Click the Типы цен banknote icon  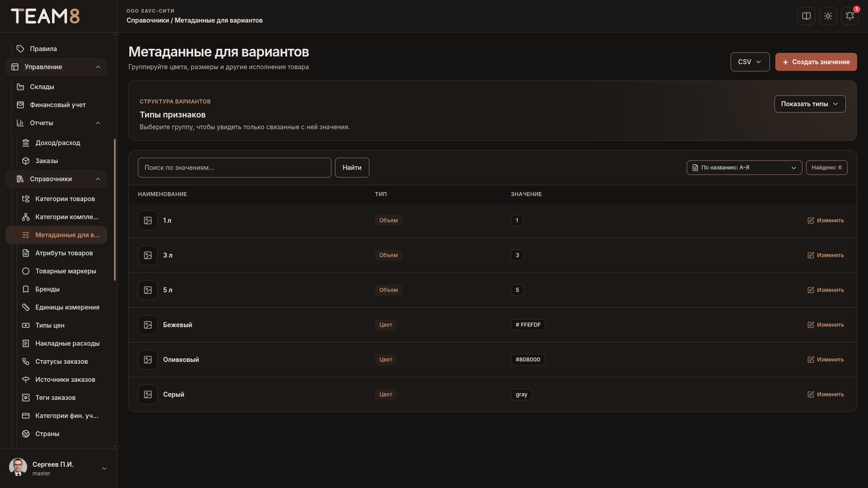click(26, 325)
